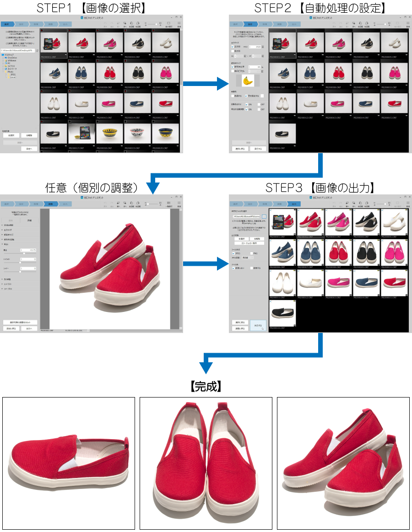Open the hamburger settings menu in STEP1 window
412x532 pixels.
point(179,23)
